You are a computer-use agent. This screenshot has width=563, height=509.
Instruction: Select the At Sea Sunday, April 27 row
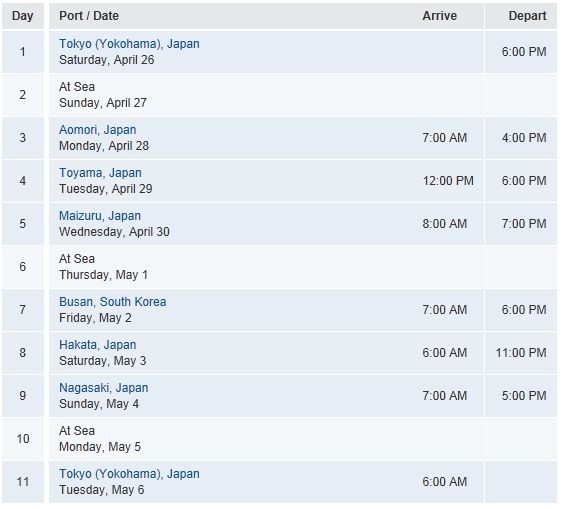pyautogui.click(x=279, y=95)
